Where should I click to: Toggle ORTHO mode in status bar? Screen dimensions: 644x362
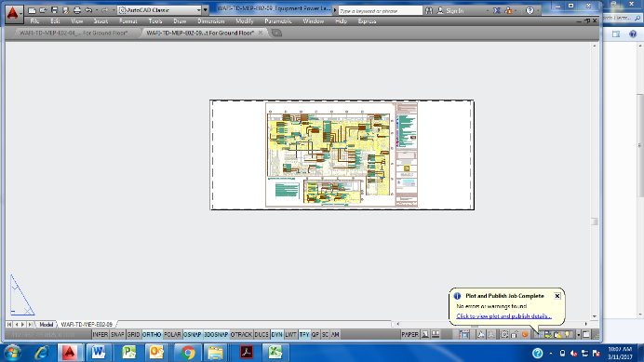pos(152,334)
